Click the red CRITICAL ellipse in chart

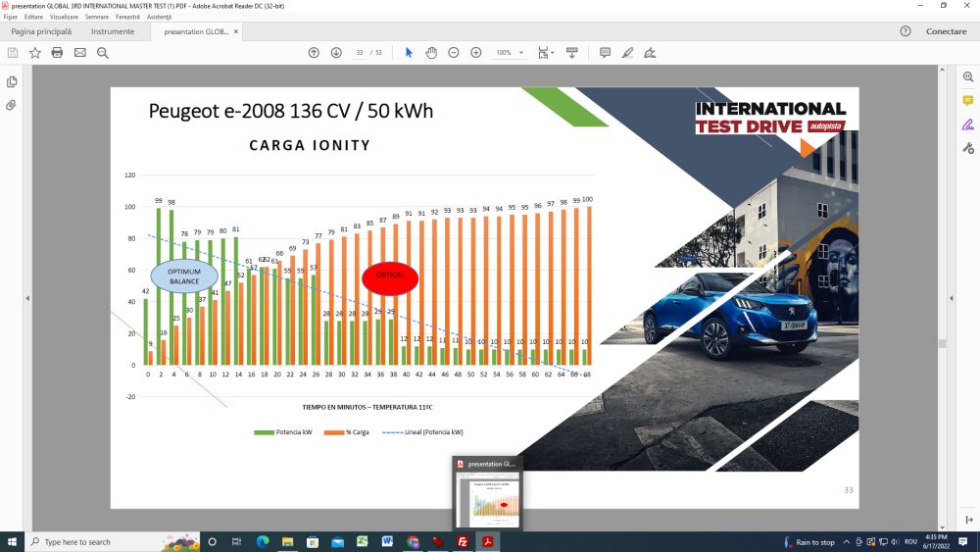(390, 278)
